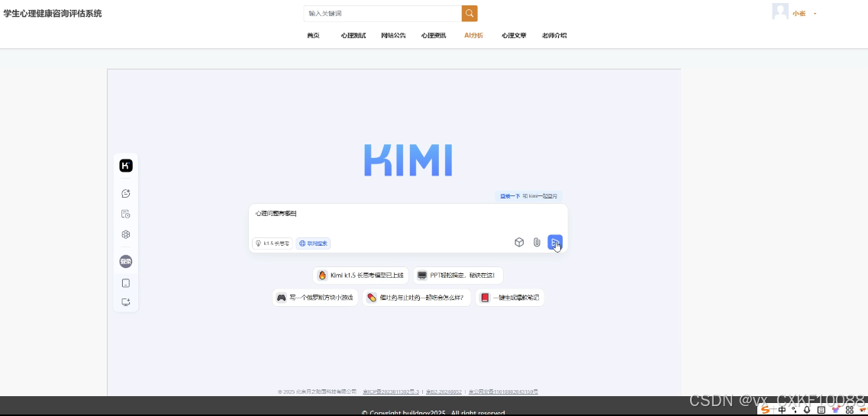Screen dimensions: 868x416
Task: Click the 俄罗斯方块小游戏 suggestion chip
Action: (x=315, y=298)
